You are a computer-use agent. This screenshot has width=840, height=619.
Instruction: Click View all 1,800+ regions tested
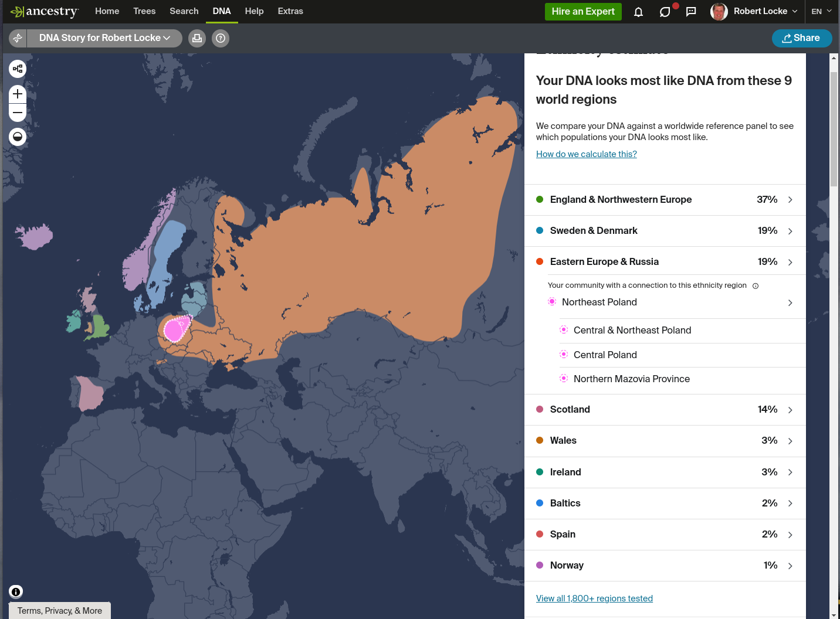pos(594,598)
